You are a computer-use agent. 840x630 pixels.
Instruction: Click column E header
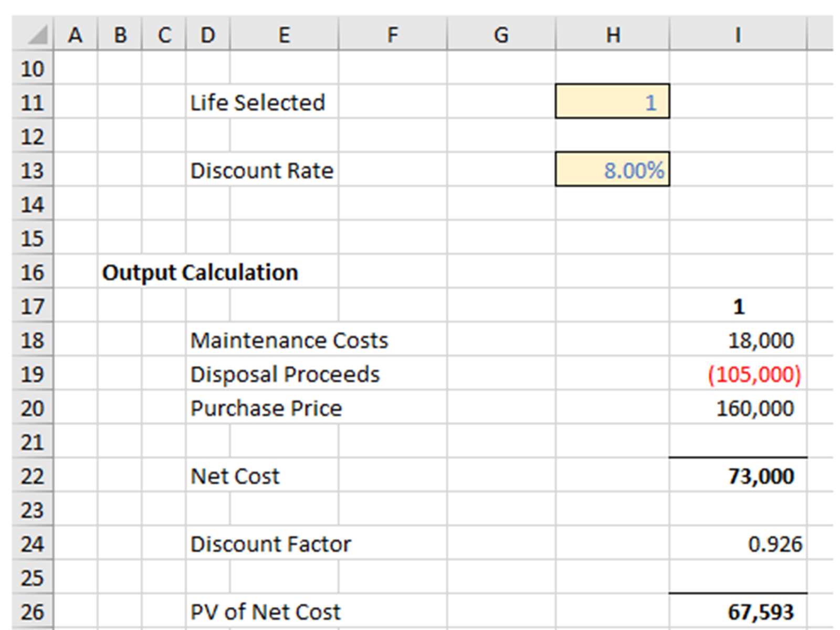coord(284,35)
